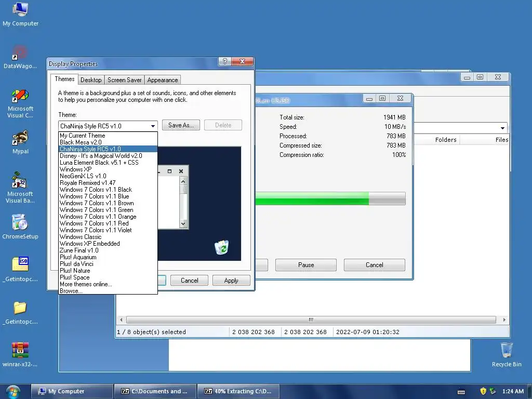Open My Computer desktop icon
This screenshot has height=399, width=532.
(20, 14)
